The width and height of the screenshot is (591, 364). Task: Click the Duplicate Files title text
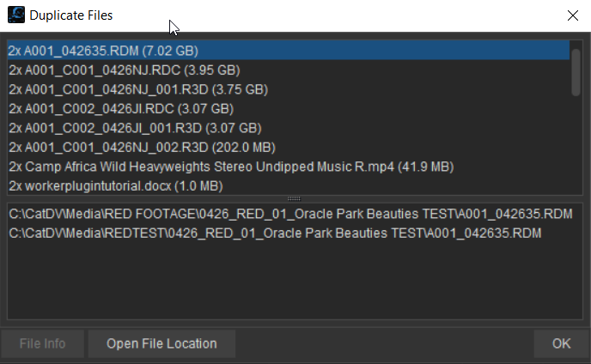71,15
